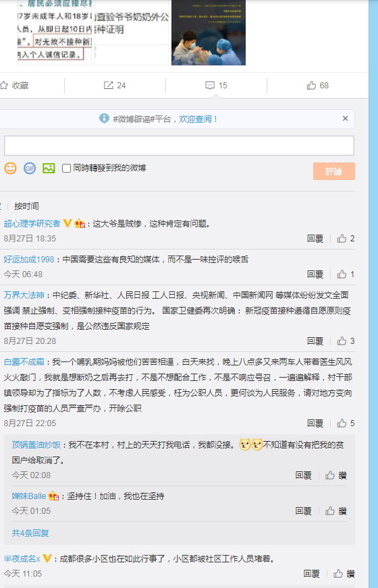Enable 同時轉發到我的微博 checkbox

[x=66, y=168]
